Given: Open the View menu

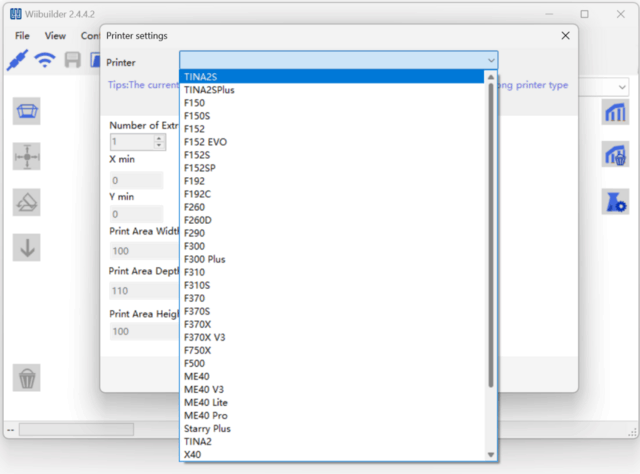Looking at the screenshot, I should [x=55, y=36].
